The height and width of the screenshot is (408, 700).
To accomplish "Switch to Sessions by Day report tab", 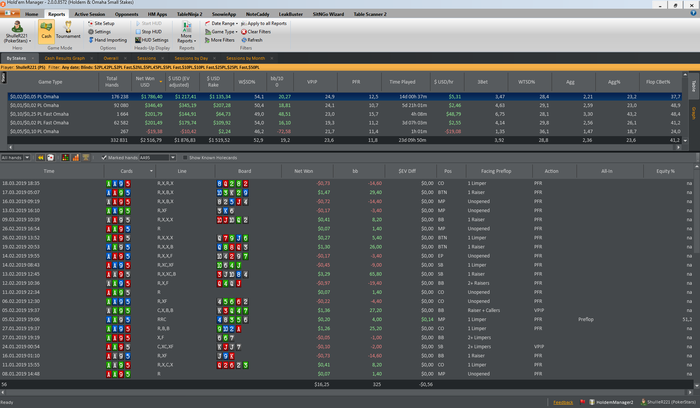I will 191,58.
